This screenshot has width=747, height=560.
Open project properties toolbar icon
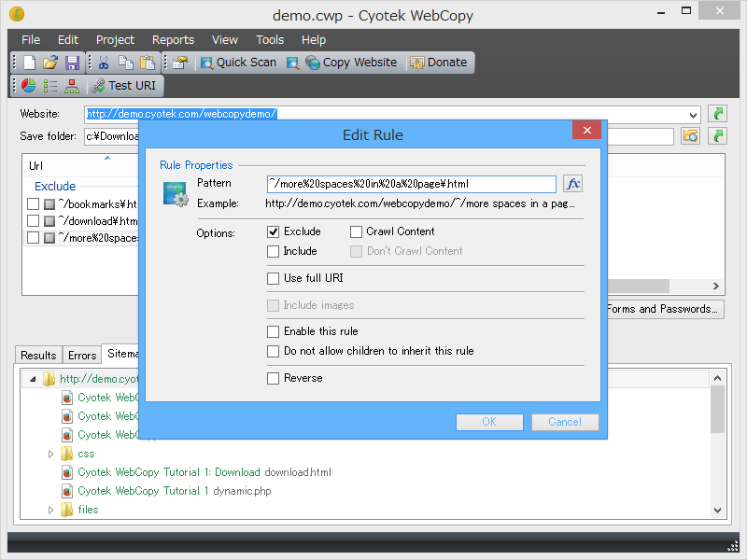click(180, 63)
